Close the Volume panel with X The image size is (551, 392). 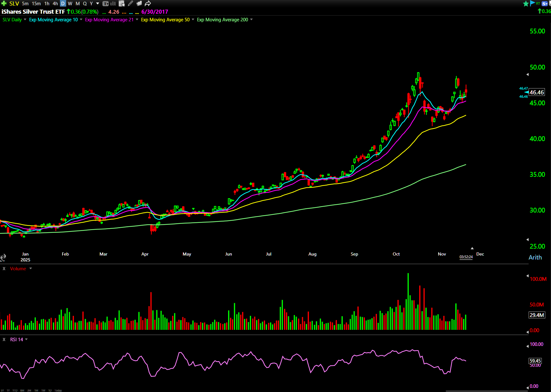pos(4,269)
